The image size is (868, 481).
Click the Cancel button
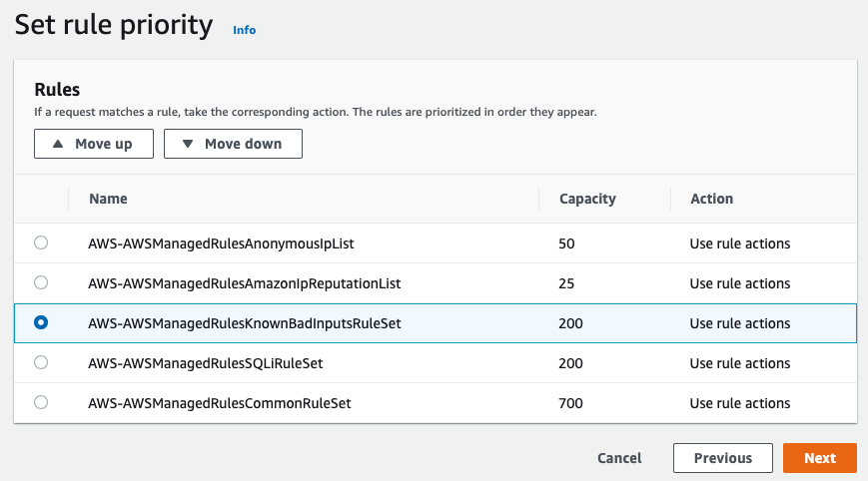tap(619, 458)
